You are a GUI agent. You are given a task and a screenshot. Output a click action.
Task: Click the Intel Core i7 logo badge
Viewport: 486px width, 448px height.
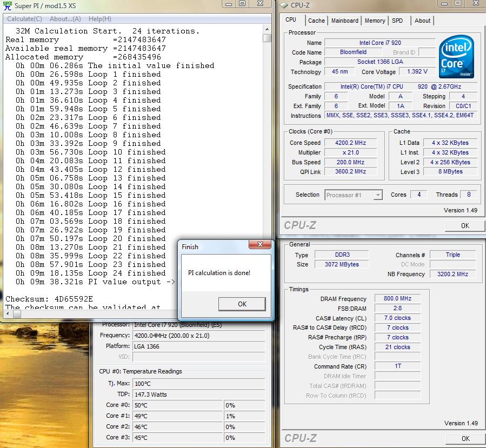tap(457, 56)
